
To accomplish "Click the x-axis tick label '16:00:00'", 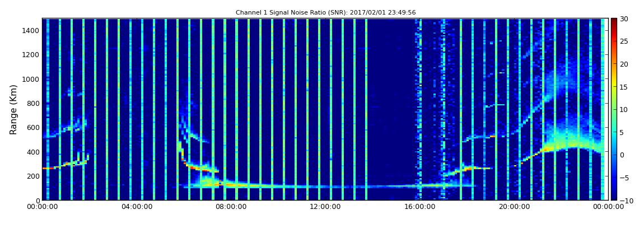I will tap(420, 207).
